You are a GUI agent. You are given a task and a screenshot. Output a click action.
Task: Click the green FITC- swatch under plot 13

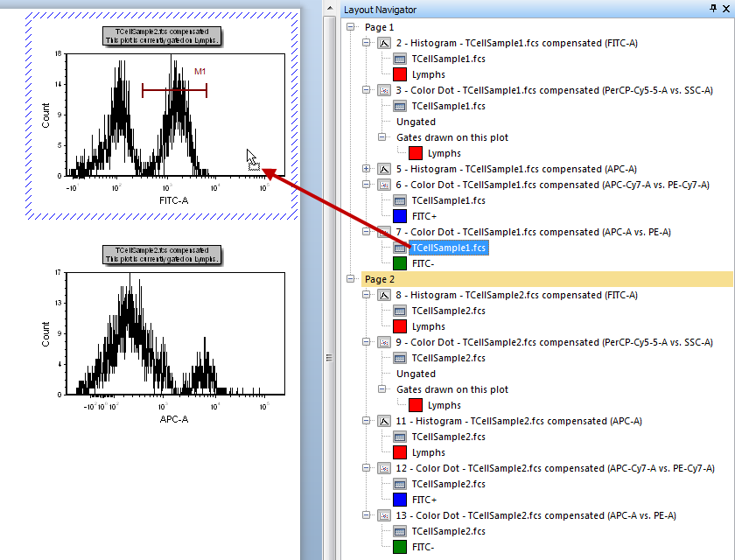[x=400, y=547]
